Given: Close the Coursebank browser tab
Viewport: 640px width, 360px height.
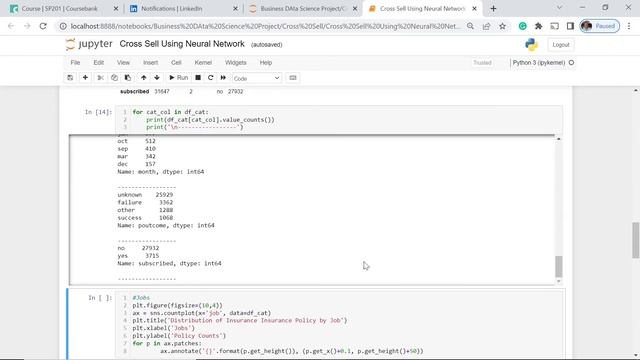Looking at the screenshot, I should tap(116, 9).
